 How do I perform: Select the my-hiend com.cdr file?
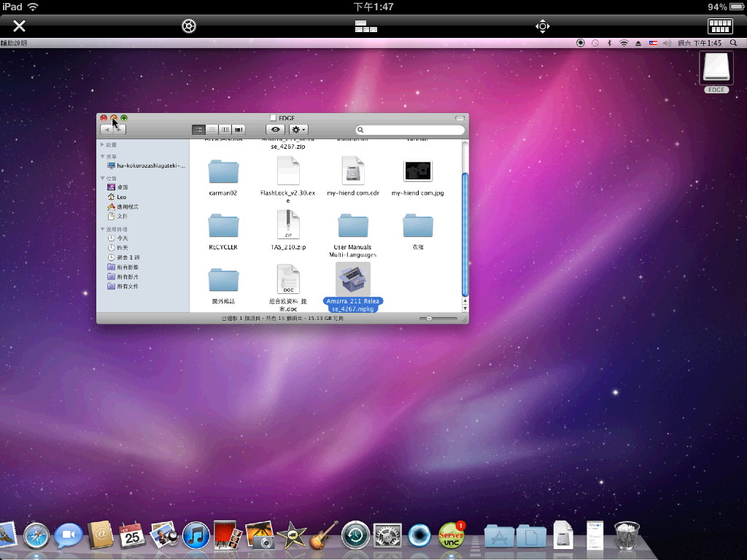point(353,176)
